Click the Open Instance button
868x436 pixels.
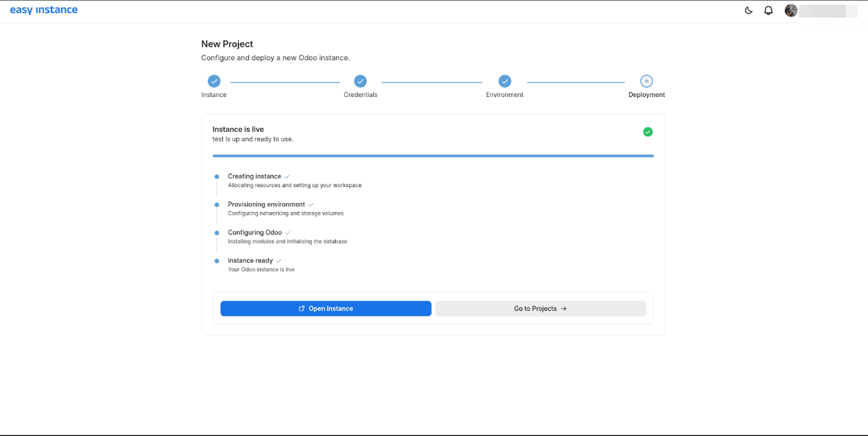(x=326, y=308)
